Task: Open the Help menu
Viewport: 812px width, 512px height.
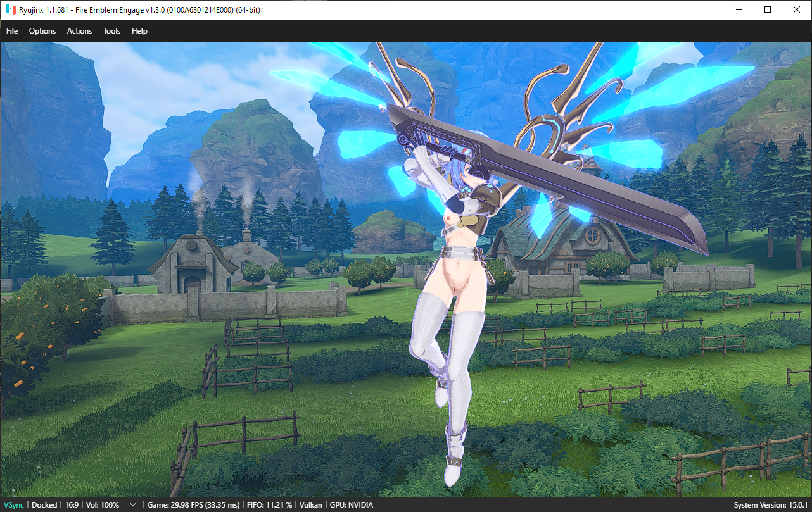Action: pos(139,31)
